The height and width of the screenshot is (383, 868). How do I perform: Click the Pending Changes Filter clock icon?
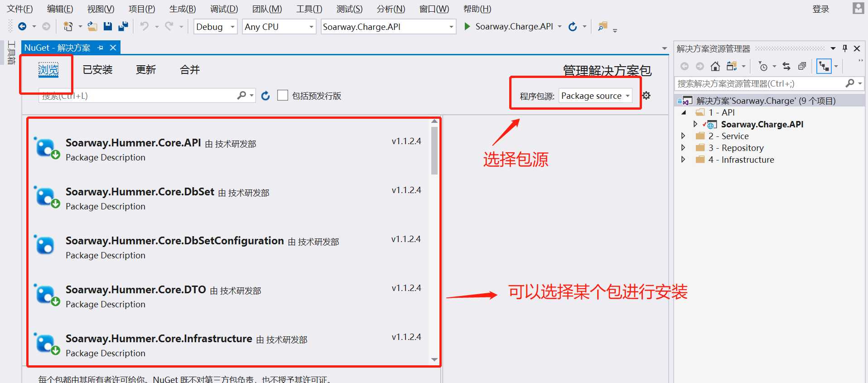coord(763,67)
